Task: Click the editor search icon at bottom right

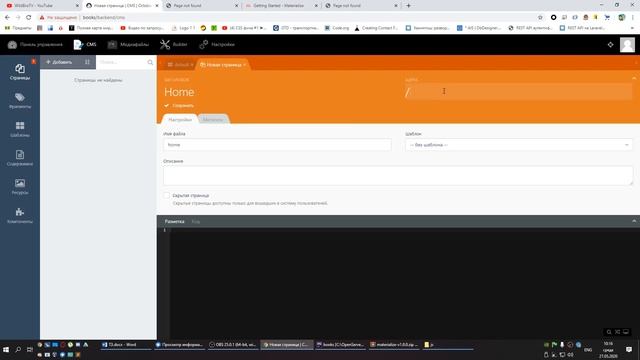Action: pyautogui.click(x=609, y=332)
